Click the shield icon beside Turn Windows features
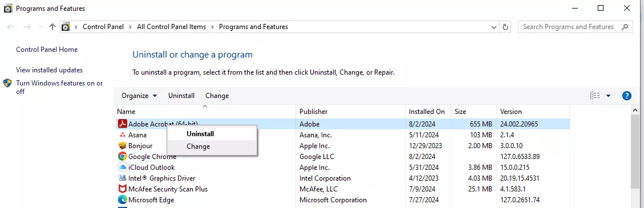The image size is (644, 208). click(7, 83)
